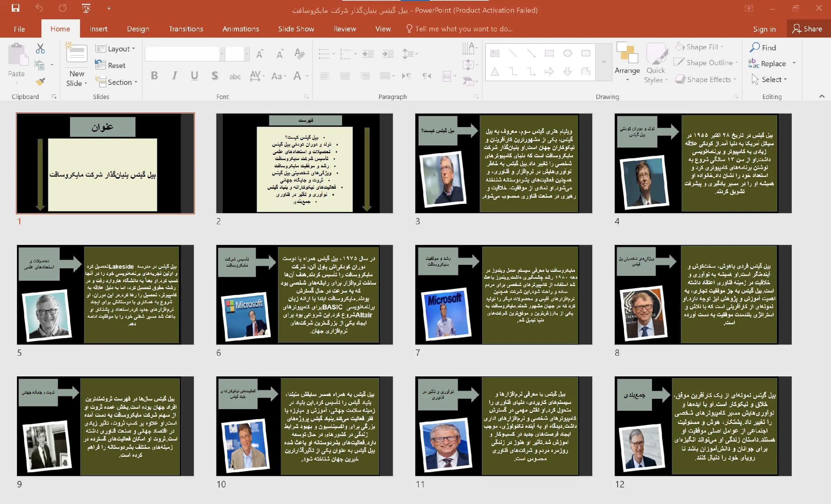This screenshot has height=504, width=831.
Task: Click the Save icon in title bar
Action: click(16, 8)
